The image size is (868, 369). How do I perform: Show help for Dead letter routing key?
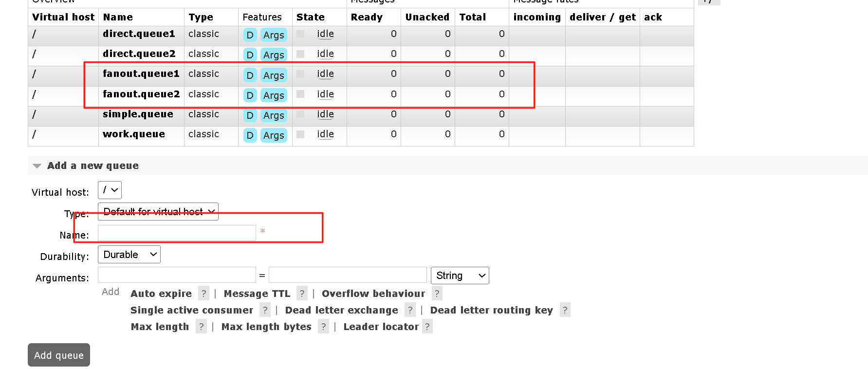pos(565,310)
